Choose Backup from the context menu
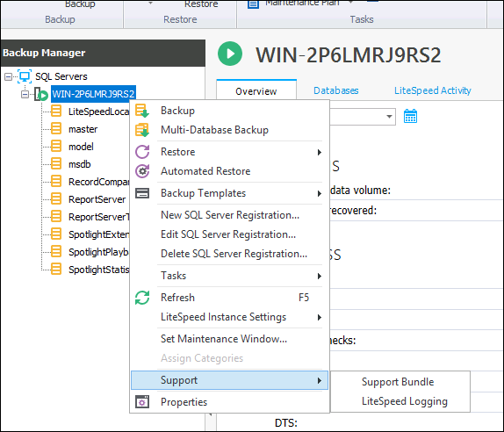This screenshot has height=432, width=504. [x=229, y=111]
